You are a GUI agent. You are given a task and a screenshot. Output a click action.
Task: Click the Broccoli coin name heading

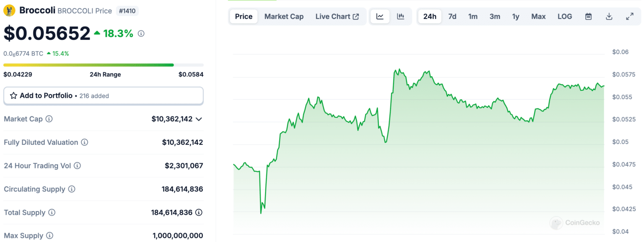click(x=37, y=10)
